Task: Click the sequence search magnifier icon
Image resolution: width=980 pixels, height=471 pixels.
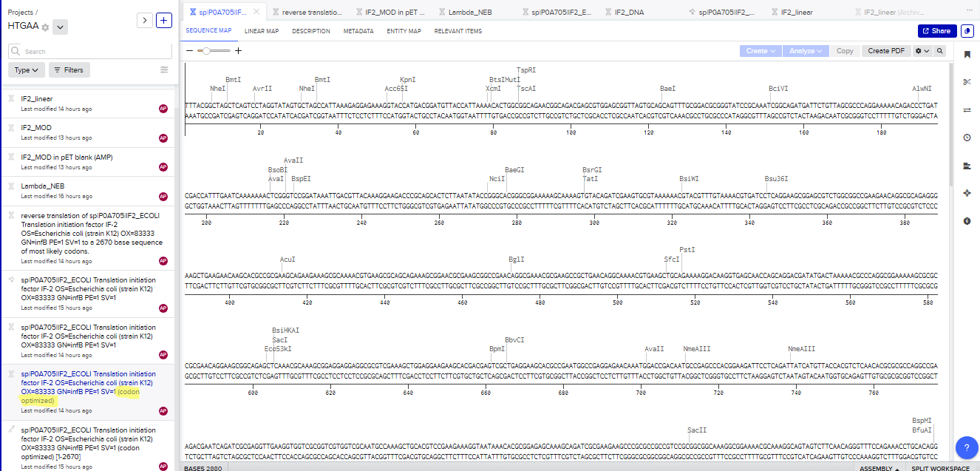Action: [x=940, y=51]
